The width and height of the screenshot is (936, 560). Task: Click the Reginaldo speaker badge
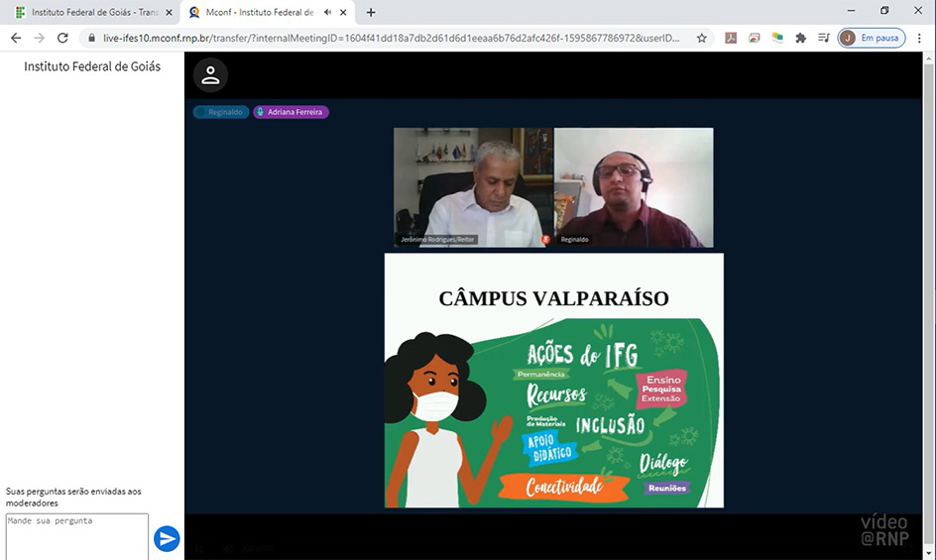220,112
